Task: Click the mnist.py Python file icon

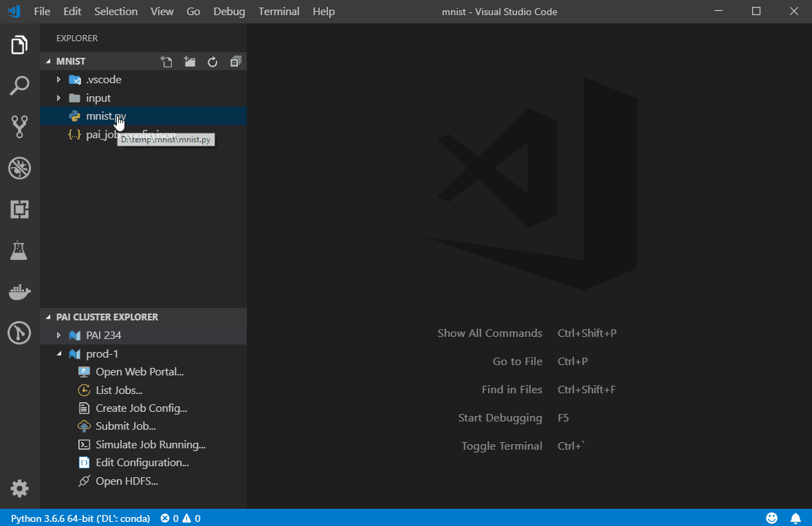Action: coord(74,116)
